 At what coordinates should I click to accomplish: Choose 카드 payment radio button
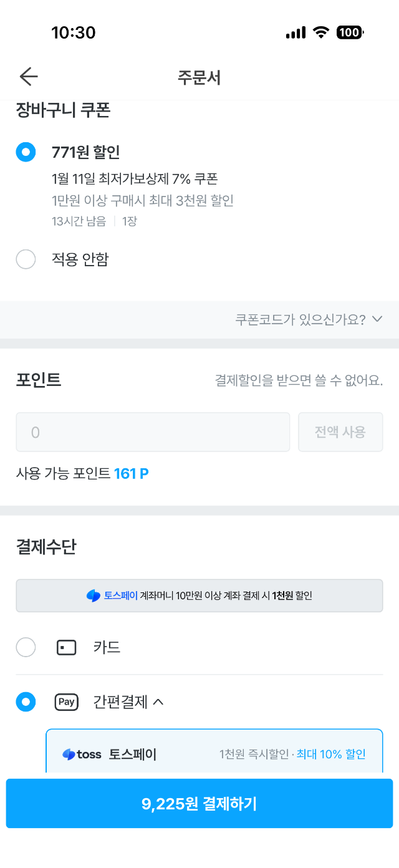tap(26, 648)
